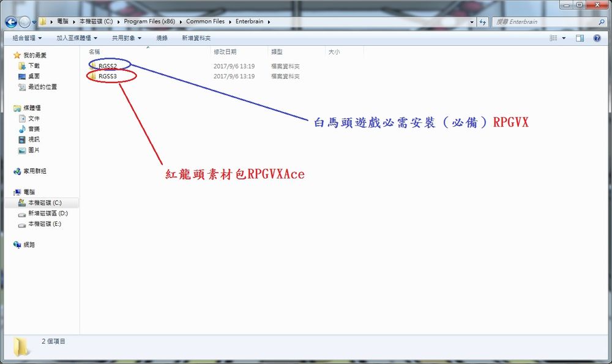Show the preview pane

pyautogui.click(x=578, y=38)
